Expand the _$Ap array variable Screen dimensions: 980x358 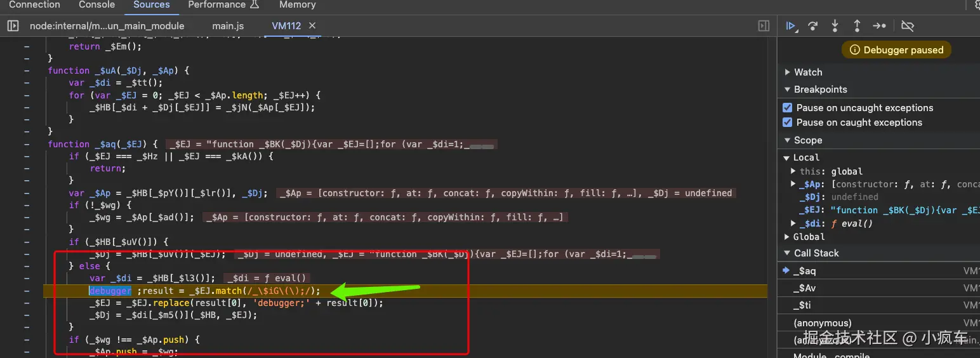click(793, 184)
